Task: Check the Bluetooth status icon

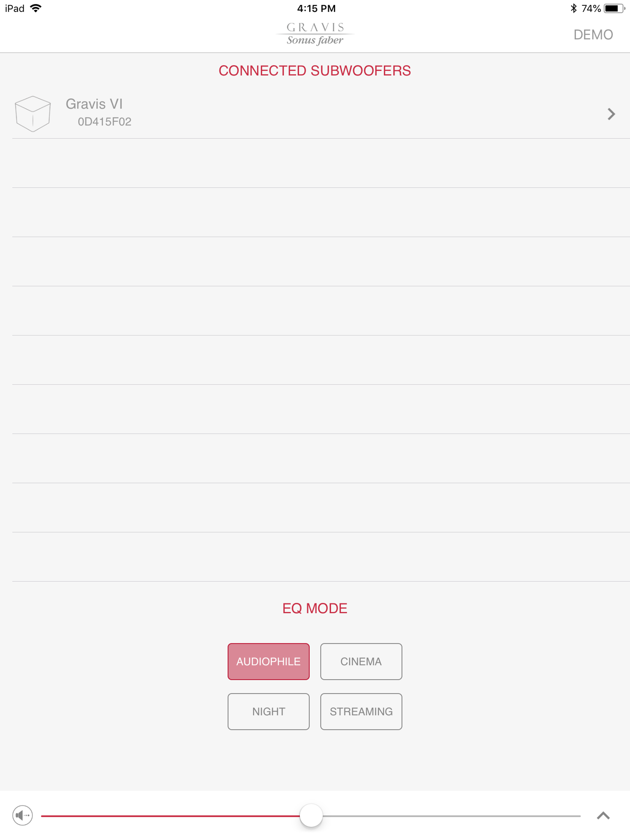Action: 574,8
